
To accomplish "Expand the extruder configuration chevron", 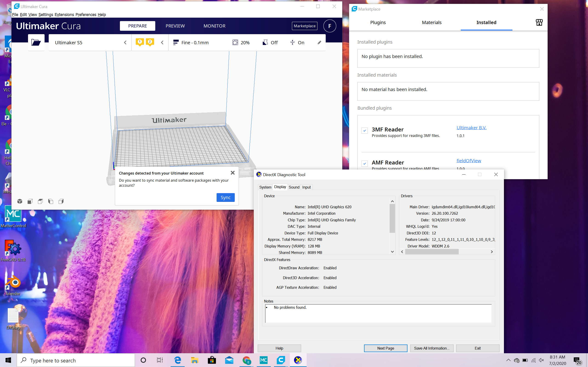I will pyautogui.click(x=162, y=42).
